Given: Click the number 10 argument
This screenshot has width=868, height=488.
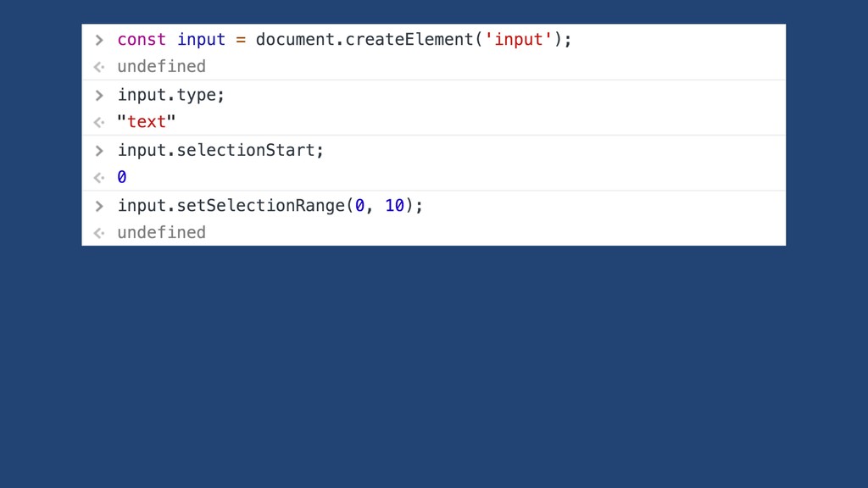Looking at the screenshot, I should click(x=395, y=206).
